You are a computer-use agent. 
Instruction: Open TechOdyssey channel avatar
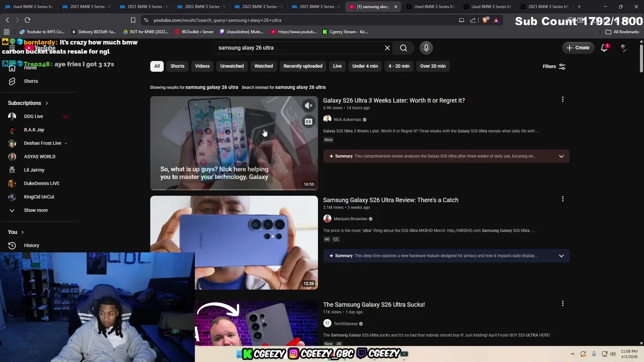point(327,323)
